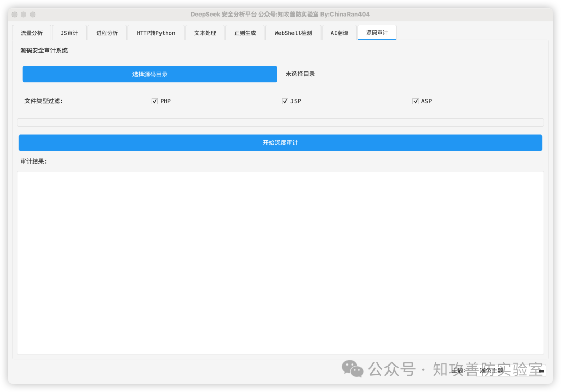Go to the HTTP转Python tab

(x=156, y=33)
